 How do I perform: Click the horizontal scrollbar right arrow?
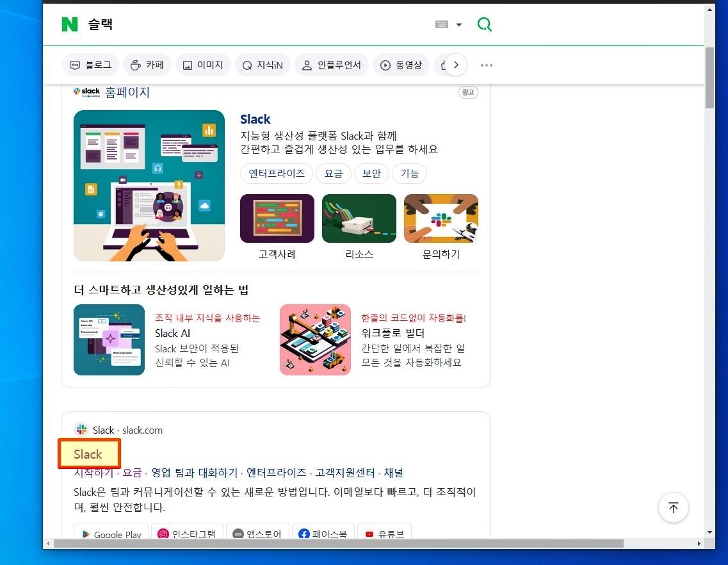tap(699, 543)
